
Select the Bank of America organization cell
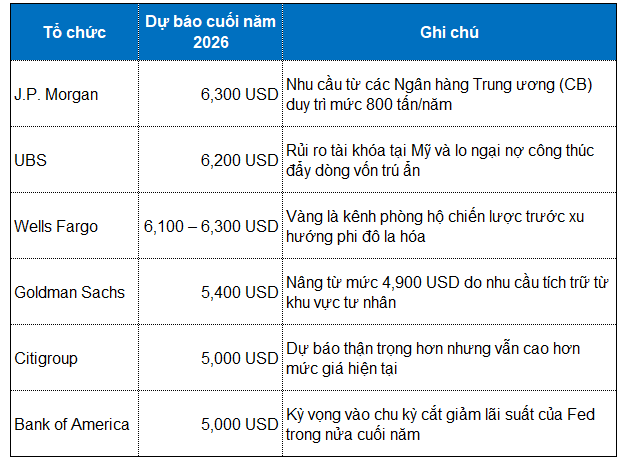[x=72, y=424]
